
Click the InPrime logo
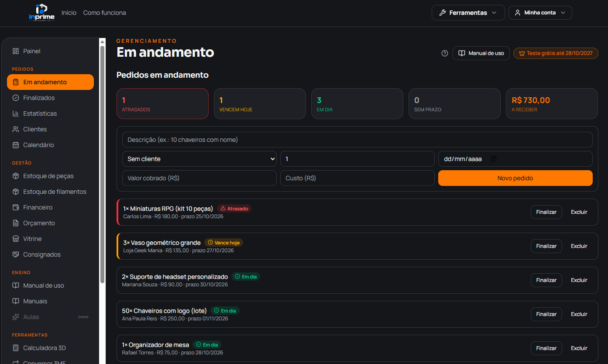pos(41,12)
